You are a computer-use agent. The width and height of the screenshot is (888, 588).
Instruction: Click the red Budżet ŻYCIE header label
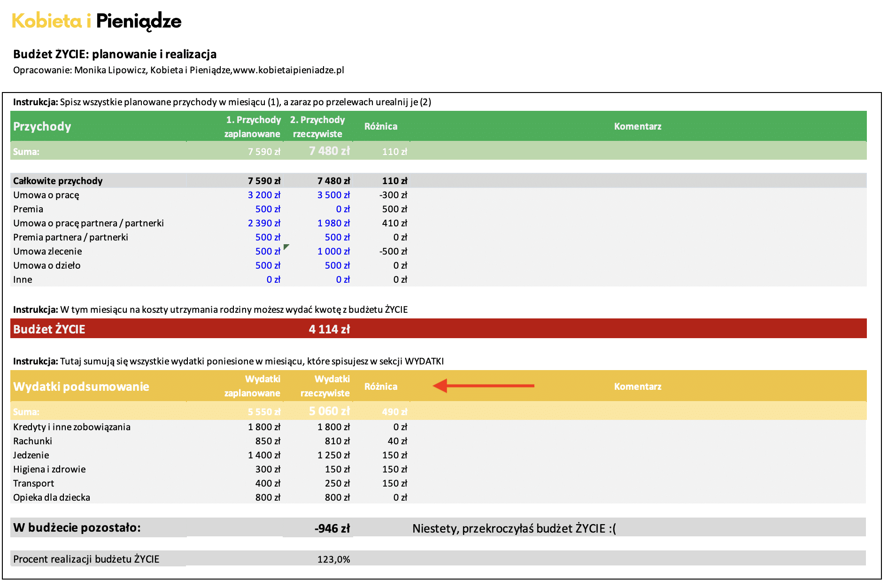pyautogui.click(x=49, y=329)
